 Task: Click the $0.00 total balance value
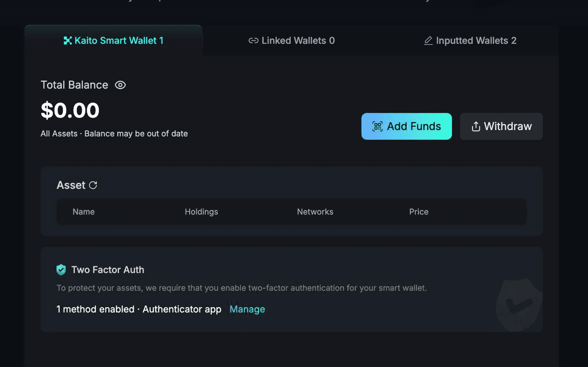click(70, 110)
